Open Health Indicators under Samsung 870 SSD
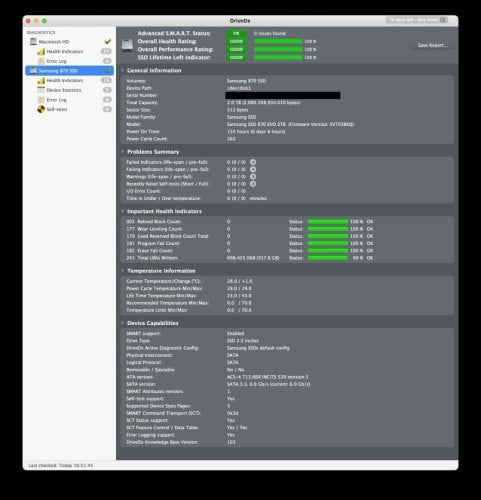Image resolution: width=481 pixels, height=500 pixels. click(64, 80)
